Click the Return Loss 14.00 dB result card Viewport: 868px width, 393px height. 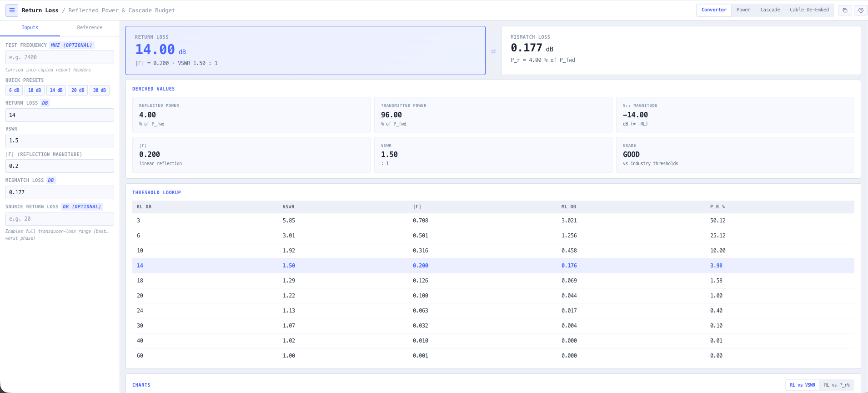tap(306, 50)
